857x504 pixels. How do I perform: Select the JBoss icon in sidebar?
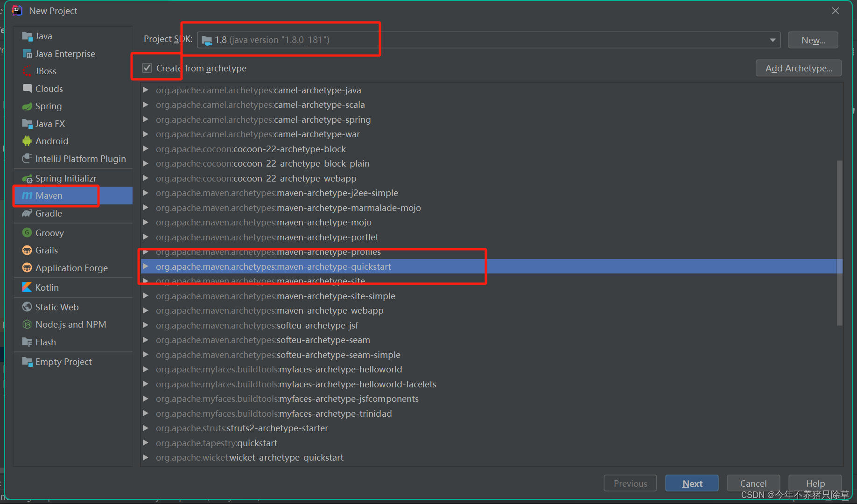pos(27,71)
